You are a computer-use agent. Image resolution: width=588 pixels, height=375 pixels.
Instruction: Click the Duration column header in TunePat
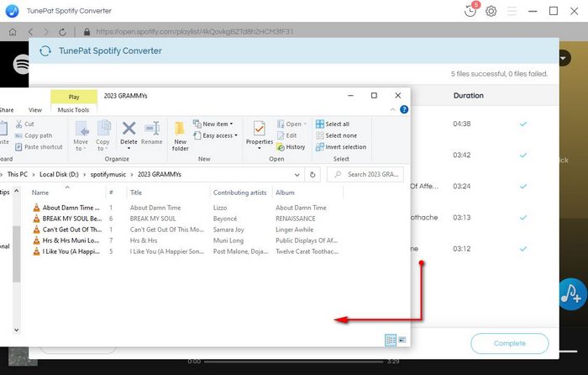(x=469, y=96)
